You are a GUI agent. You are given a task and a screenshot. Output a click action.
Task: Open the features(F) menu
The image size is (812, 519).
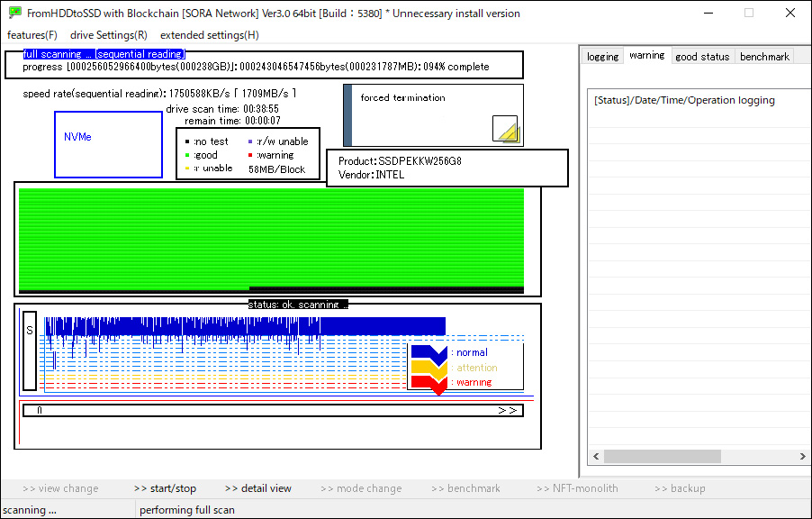click(x=32, y=35)
